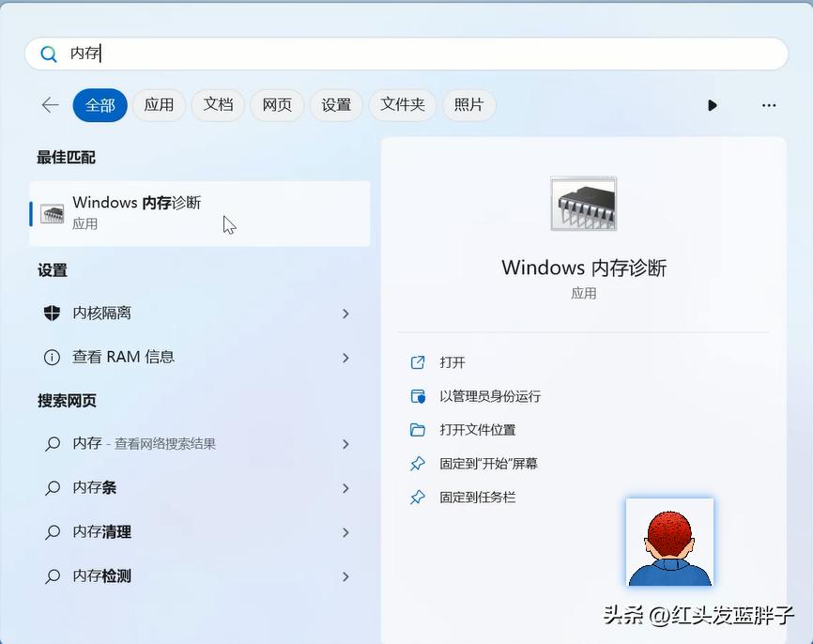Select the 全部 tab

pyautogui.click(x=100, y=105)
